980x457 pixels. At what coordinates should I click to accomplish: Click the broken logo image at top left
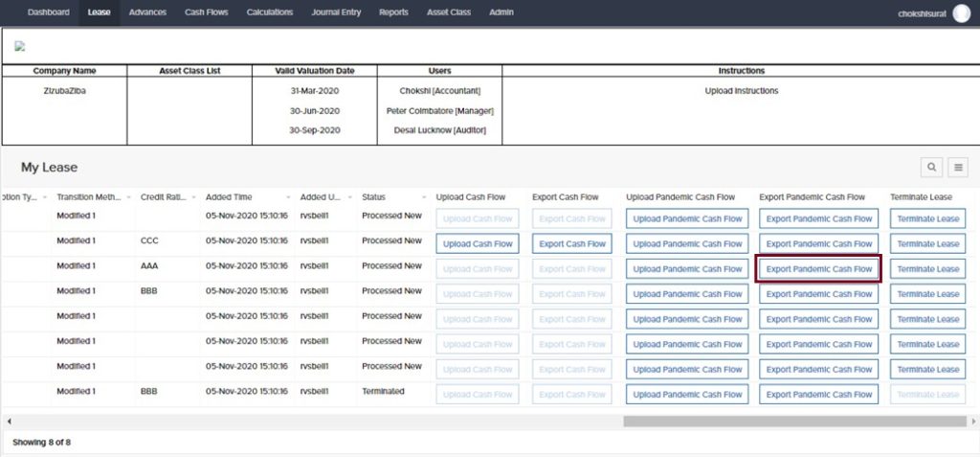coord(19,46)
